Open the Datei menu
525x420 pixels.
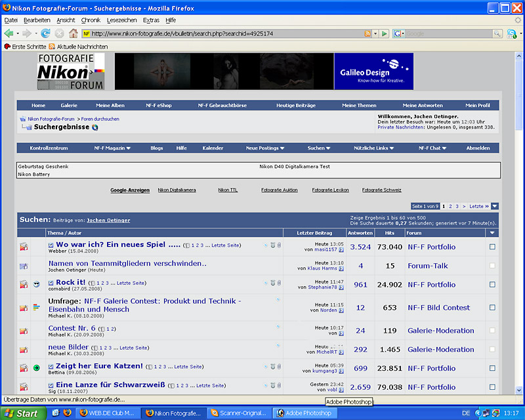[x=10, y=20]
